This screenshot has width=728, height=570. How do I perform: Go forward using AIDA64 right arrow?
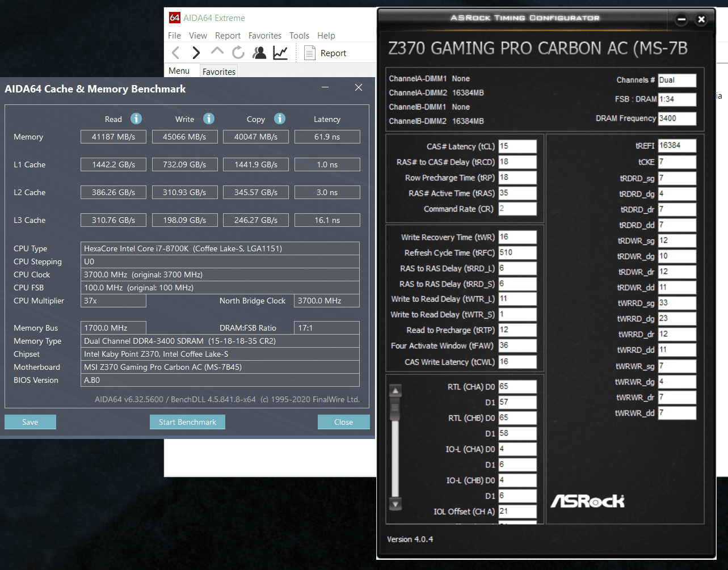coord(196,53)
